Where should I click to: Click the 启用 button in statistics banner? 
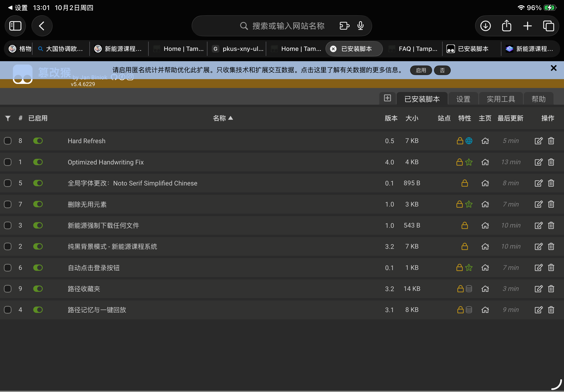[x=421, y=71]
